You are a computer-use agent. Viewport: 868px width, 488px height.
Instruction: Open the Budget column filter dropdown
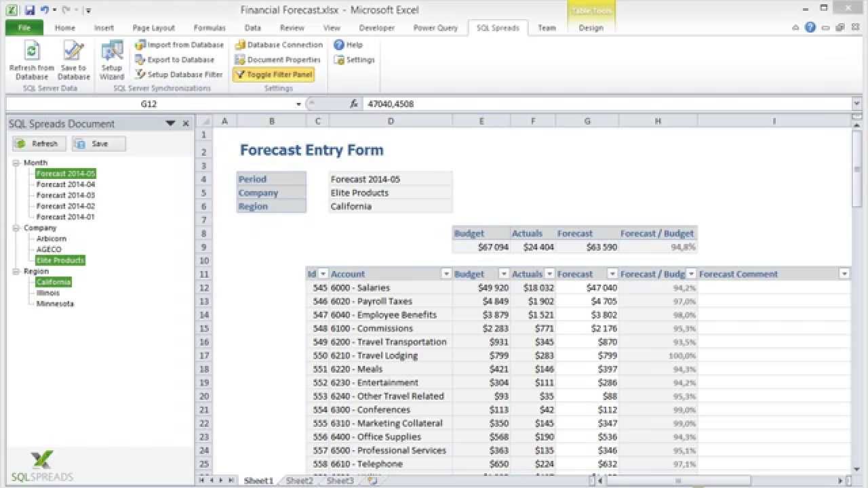pos(504,274)
